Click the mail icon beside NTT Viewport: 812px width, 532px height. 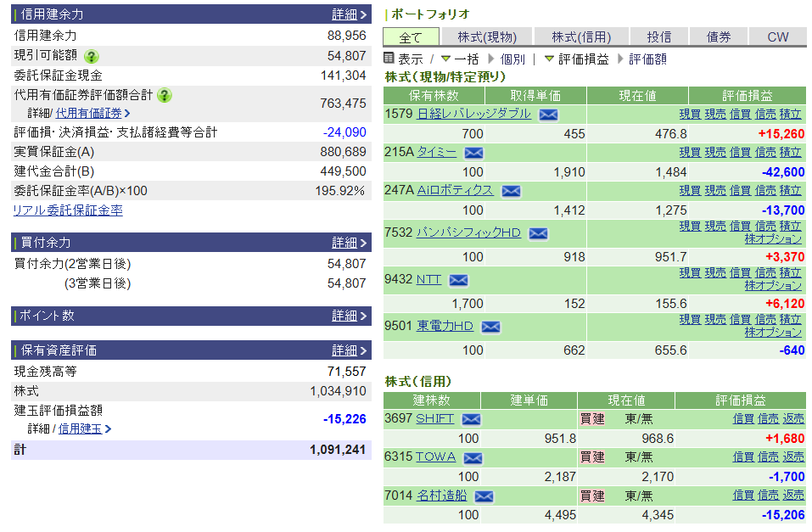coord(458,280)
